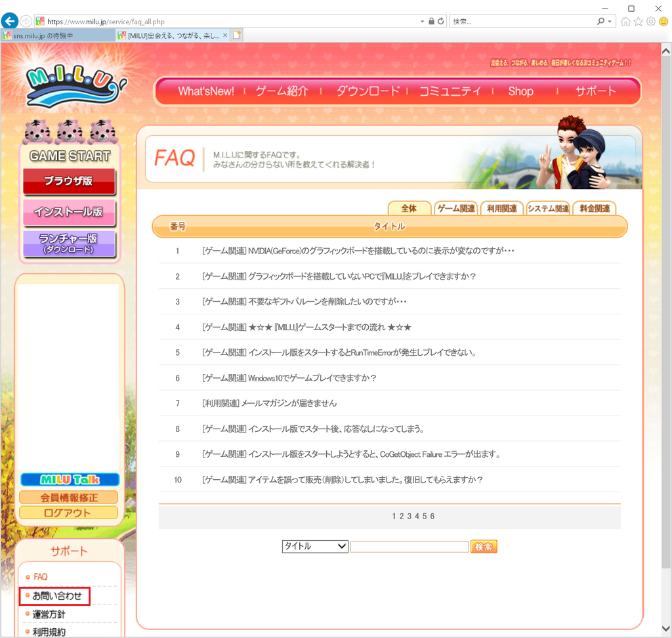Viewport: 672px width, 638px height.
Task: Go to FAQ page 4
Action: 417,516
